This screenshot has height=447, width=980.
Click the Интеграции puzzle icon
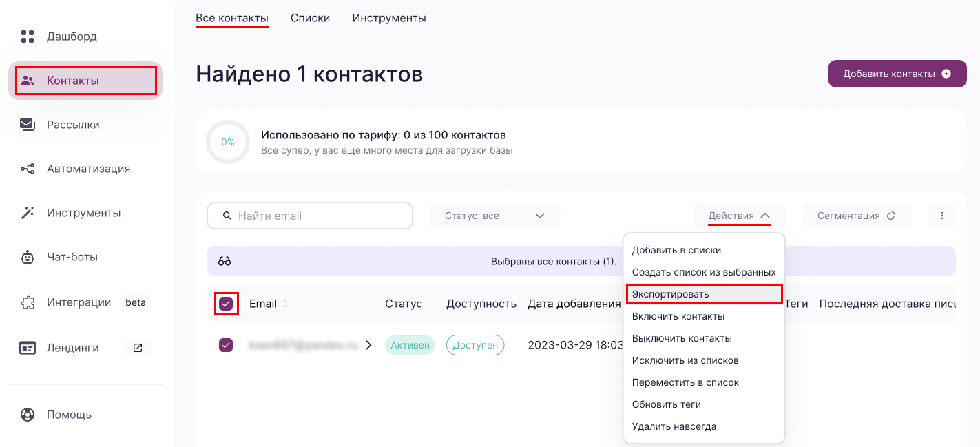click(28, 302)
